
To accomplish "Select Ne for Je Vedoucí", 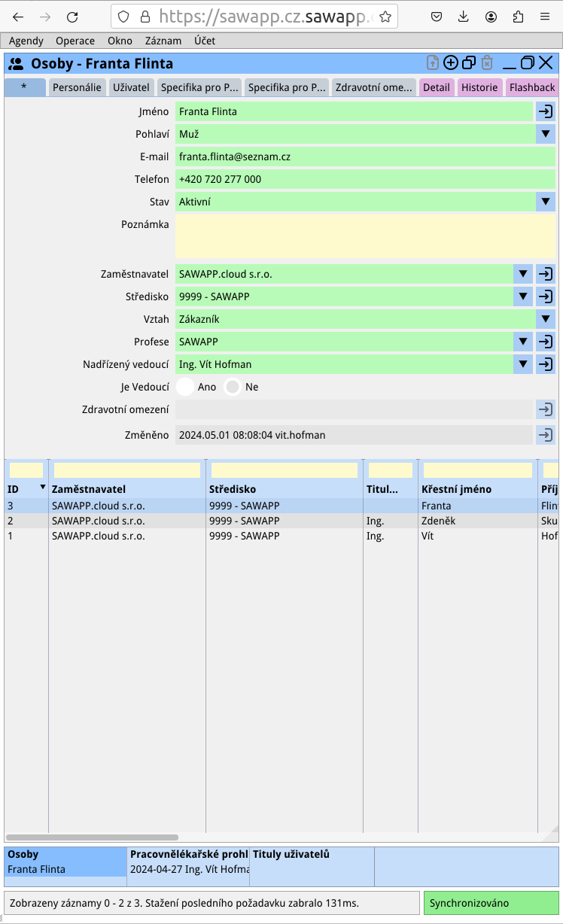I will (233, 387).
